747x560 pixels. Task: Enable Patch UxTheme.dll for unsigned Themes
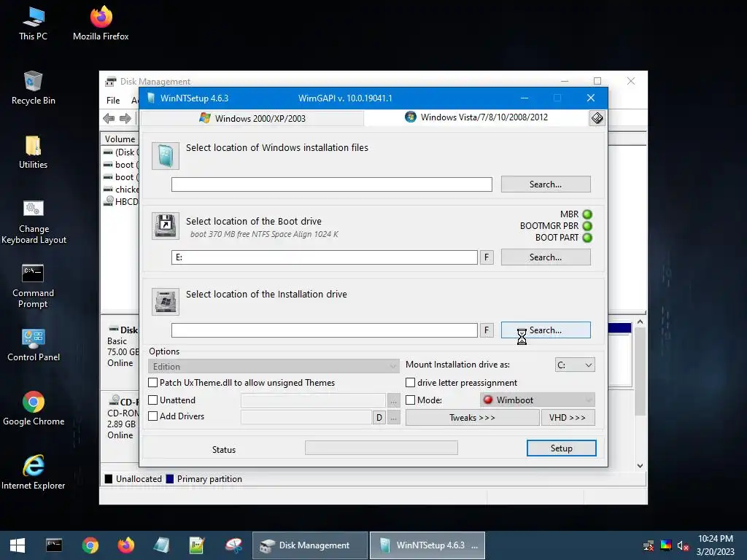click(153, 383)
